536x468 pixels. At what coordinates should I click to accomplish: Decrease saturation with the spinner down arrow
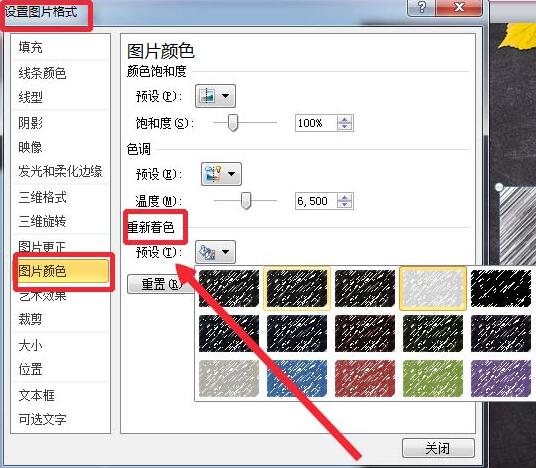click(345, 126)
